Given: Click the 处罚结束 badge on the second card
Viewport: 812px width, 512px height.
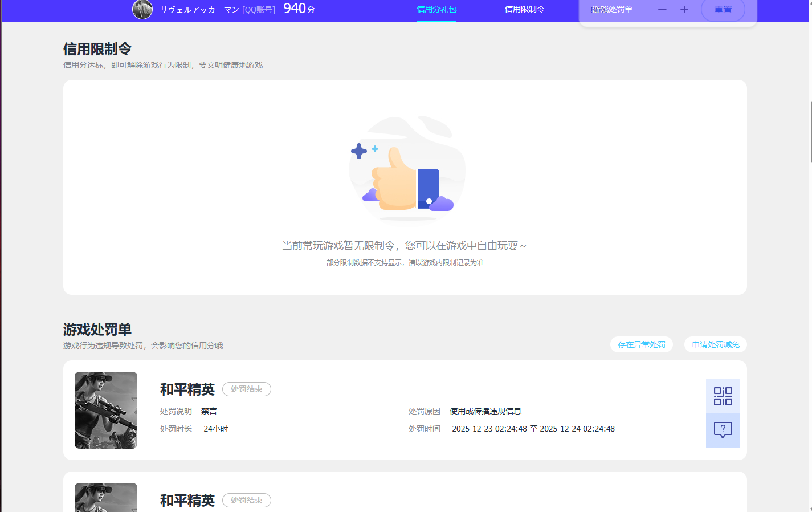Looking at the screenshot, I should pos(246,500).
